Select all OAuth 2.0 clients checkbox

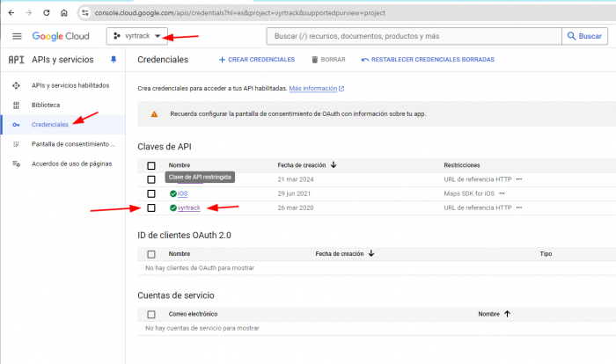(x=151, y=254)
